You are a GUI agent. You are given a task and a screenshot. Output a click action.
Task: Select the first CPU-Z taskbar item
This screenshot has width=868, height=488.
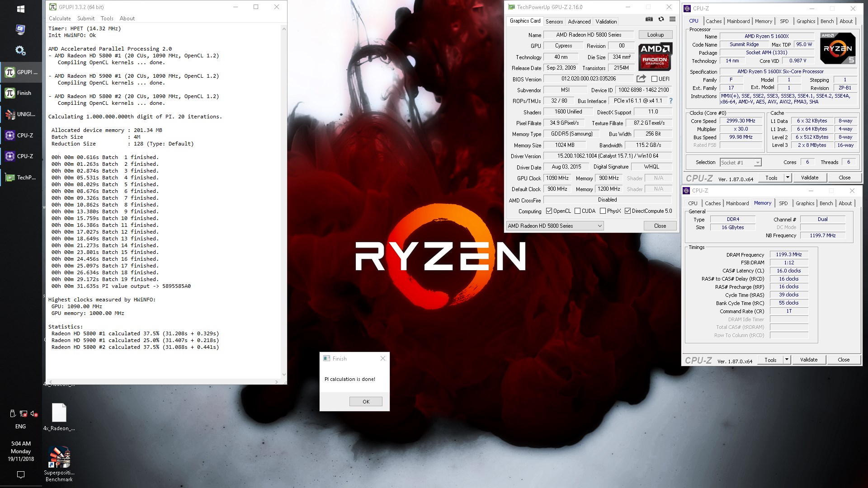tap(21, 135)
